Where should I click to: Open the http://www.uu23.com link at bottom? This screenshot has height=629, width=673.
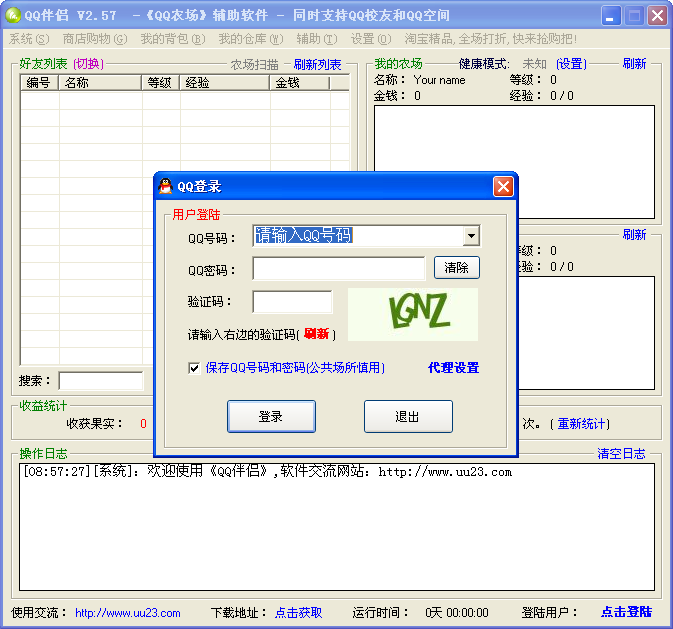pos(127,613)
